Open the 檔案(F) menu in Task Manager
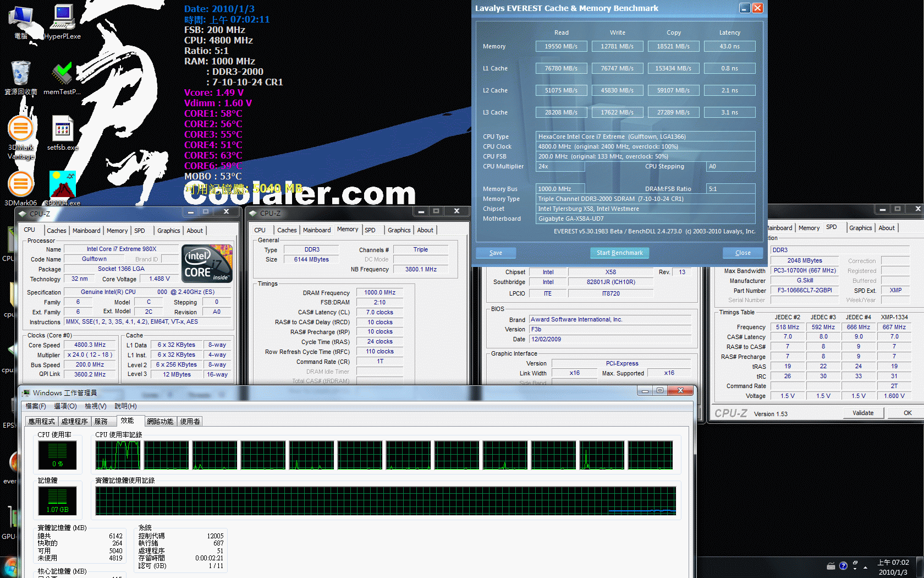Viewport: 924px width, 578px height. click(x=36, y=406)
